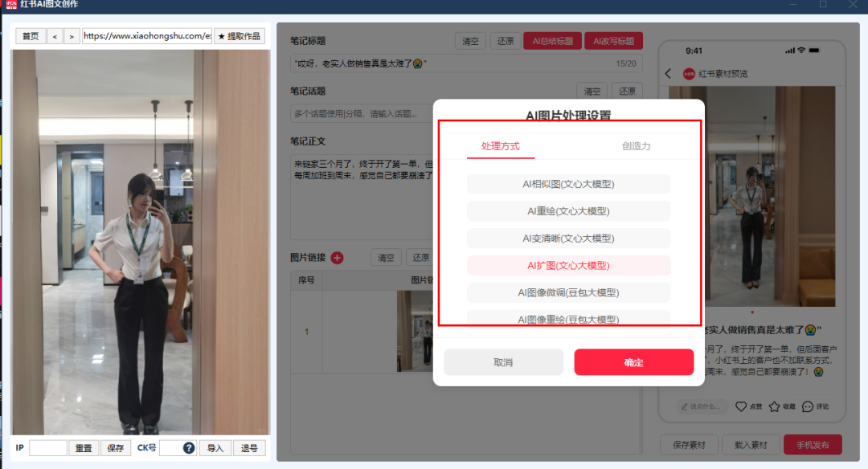Select AI图像重绘(豆包大模型) option
Screen dimensions: 868x469
[568, 318]
